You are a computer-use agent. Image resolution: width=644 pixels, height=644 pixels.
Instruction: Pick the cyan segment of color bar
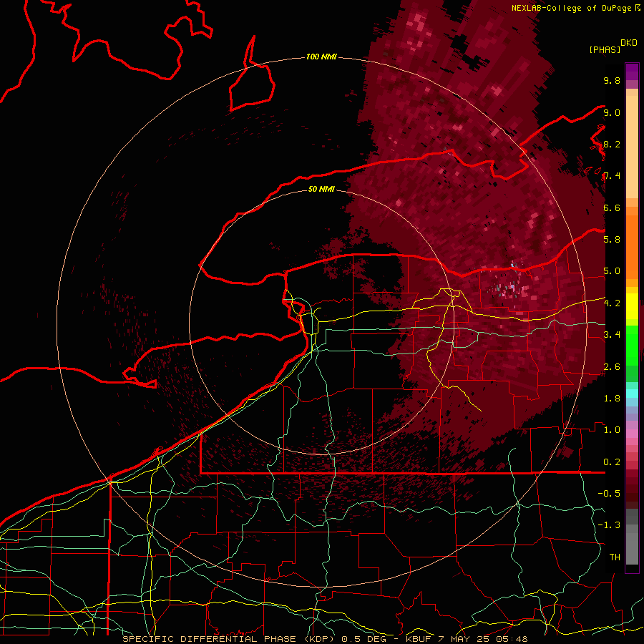(632, 394)
